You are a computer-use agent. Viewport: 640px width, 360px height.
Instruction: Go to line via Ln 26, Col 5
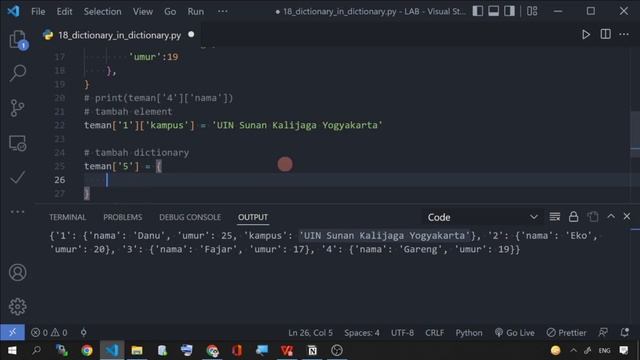(310, 333)
